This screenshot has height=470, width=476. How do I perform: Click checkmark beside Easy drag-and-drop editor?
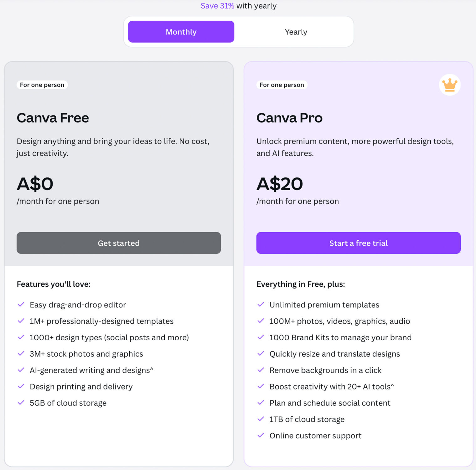[x=21, y=305]
